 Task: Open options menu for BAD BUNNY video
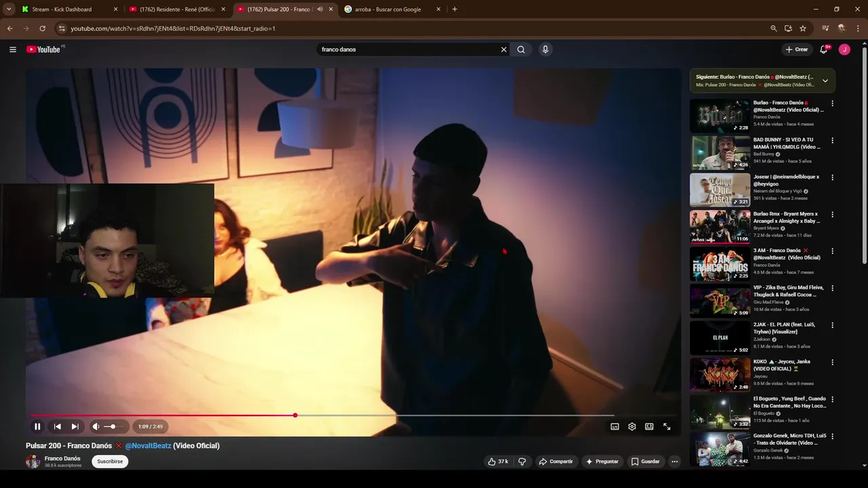point(832,140)
